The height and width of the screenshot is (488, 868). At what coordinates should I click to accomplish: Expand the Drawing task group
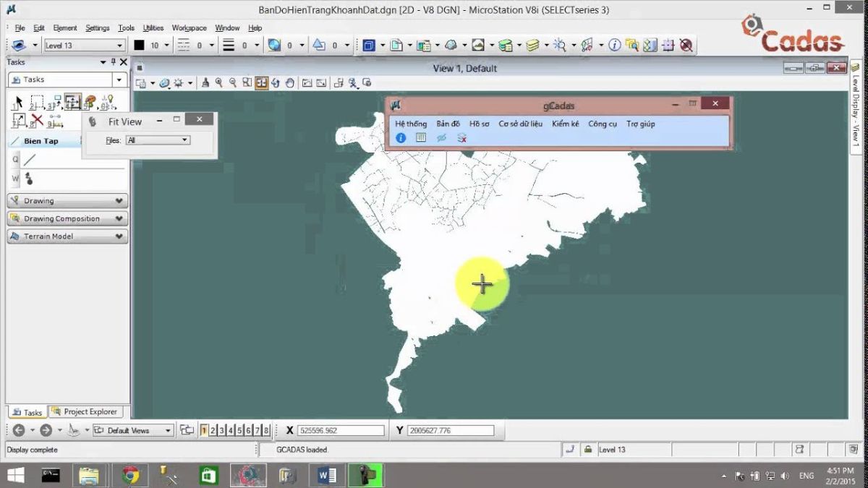point(67,201)
